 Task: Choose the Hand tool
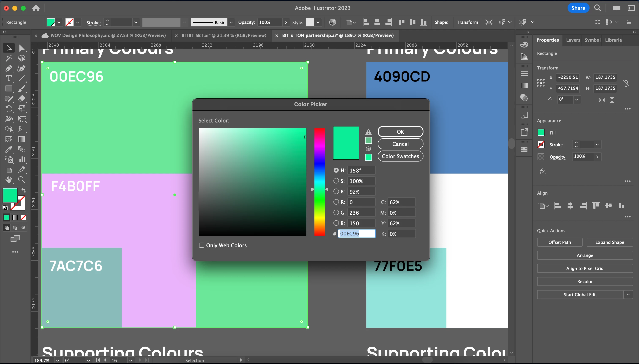(8, 180)
